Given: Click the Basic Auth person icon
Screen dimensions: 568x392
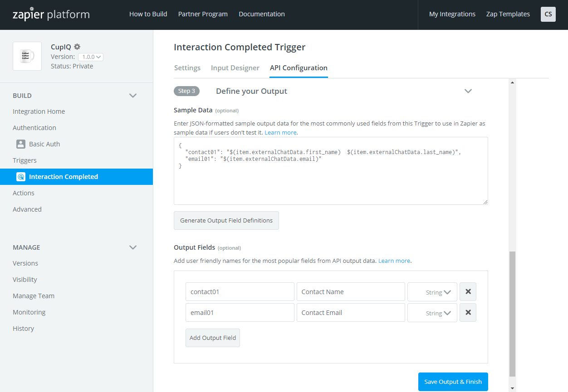Looking at the screenshot, I should (x=20, y=144).
